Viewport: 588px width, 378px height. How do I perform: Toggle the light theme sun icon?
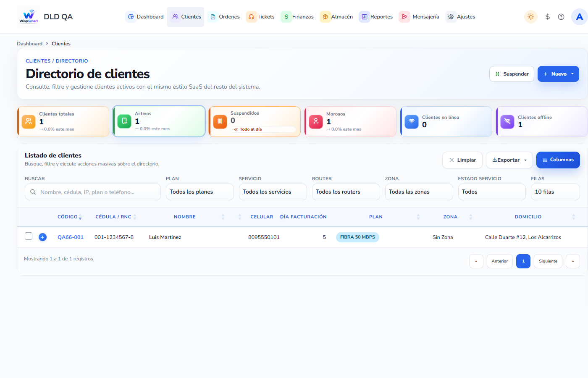pyautogui.click(x=531, y=17)
